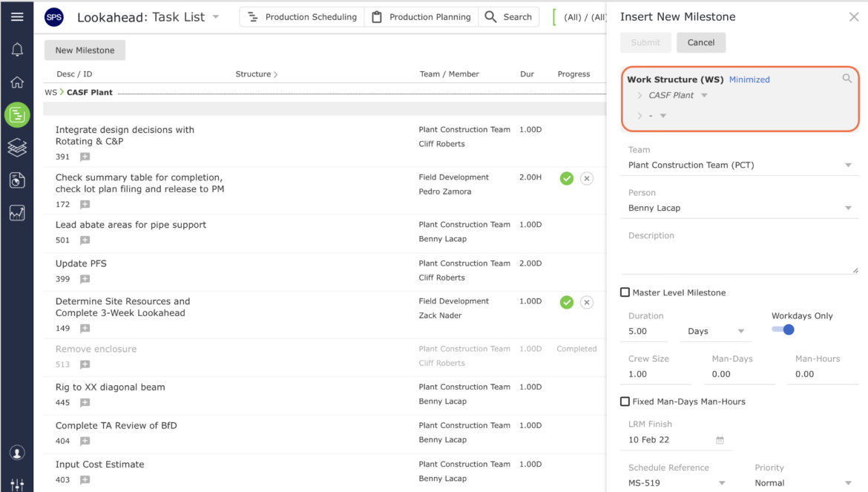
Task: Toggle Workdays Only switch
Action: pos(783,329)
